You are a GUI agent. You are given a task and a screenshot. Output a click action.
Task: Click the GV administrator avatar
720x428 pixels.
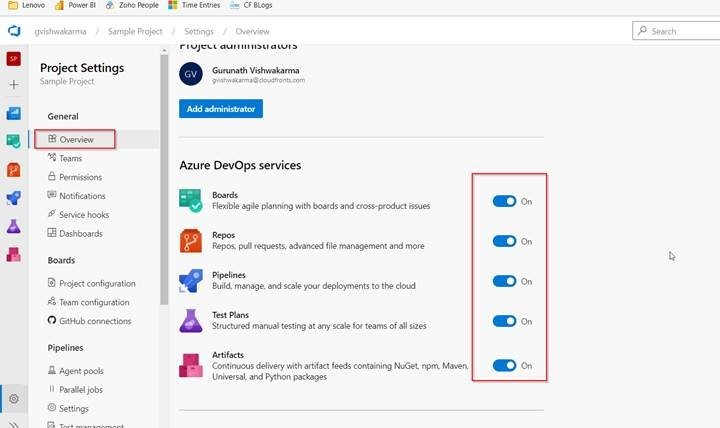click(191, 74)
